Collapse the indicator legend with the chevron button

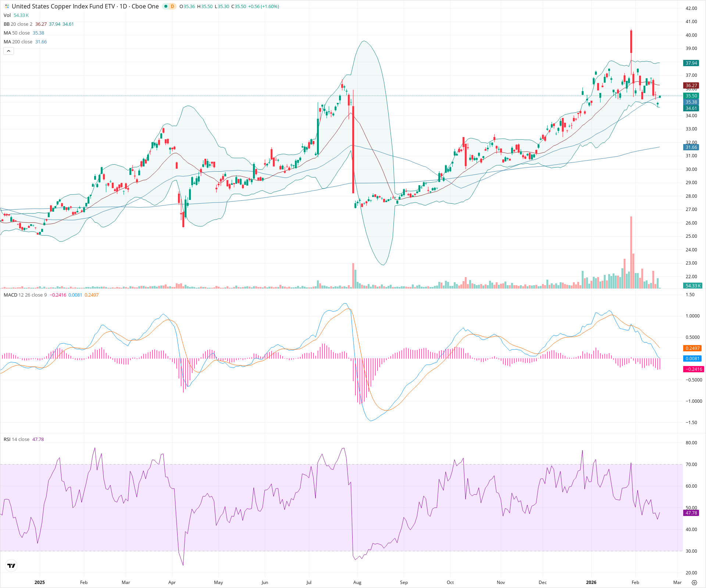[8, 51]
